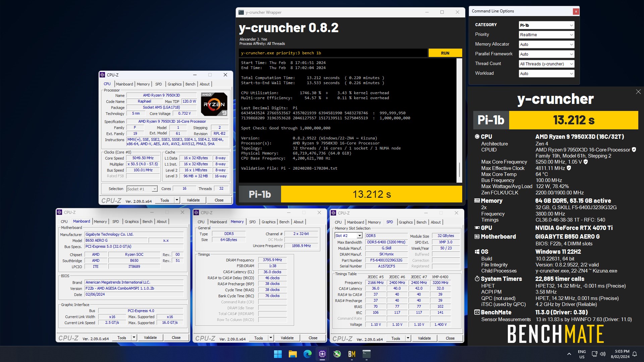Switch to the terminal taskbar icon
The image size is (644, 362).
pyautogui.click(x=366, y=354)
